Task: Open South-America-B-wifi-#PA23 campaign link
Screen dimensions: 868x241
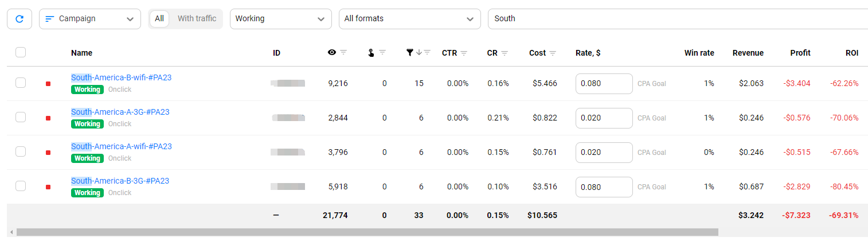Action: click(121, 77)
